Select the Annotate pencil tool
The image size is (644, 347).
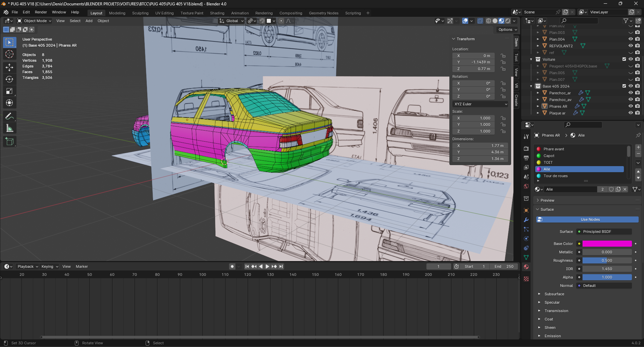point(9,116)
